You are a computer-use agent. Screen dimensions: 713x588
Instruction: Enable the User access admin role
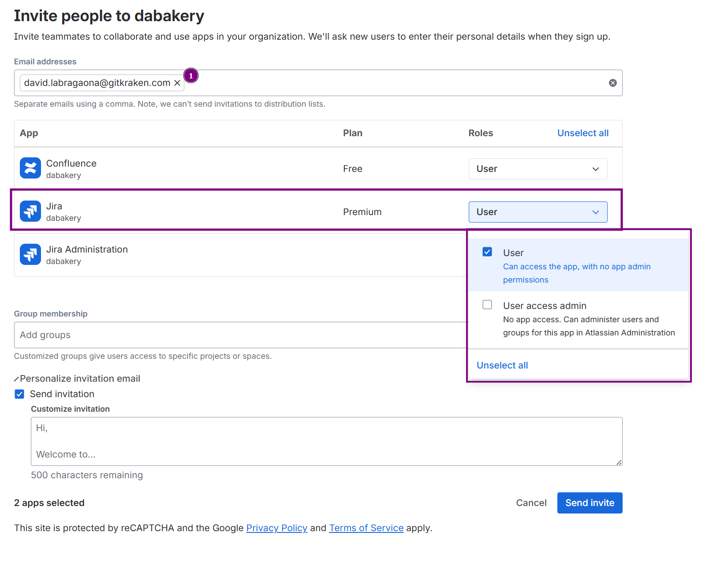(487, 304)
